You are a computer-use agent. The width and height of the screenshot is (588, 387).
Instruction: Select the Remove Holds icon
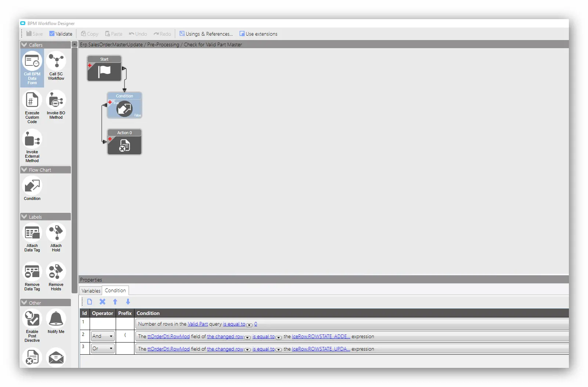(56, 272)
